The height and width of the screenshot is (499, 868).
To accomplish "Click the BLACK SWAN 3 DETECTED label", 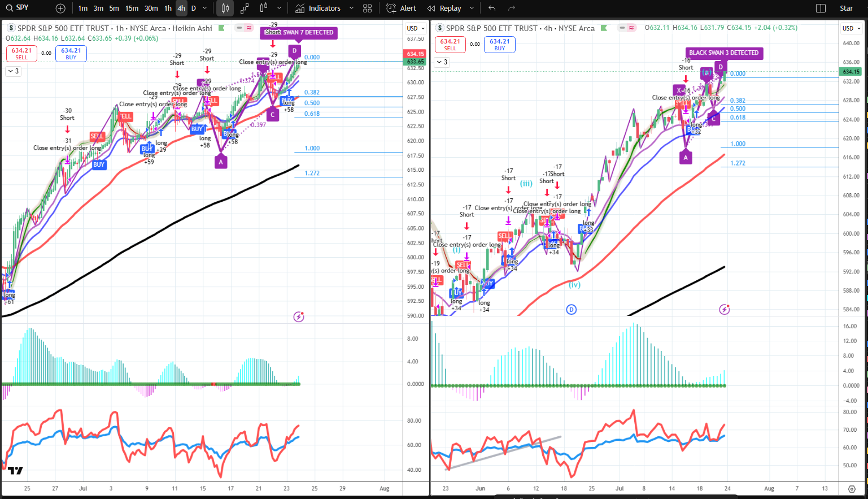I will [x=724, y=53].
